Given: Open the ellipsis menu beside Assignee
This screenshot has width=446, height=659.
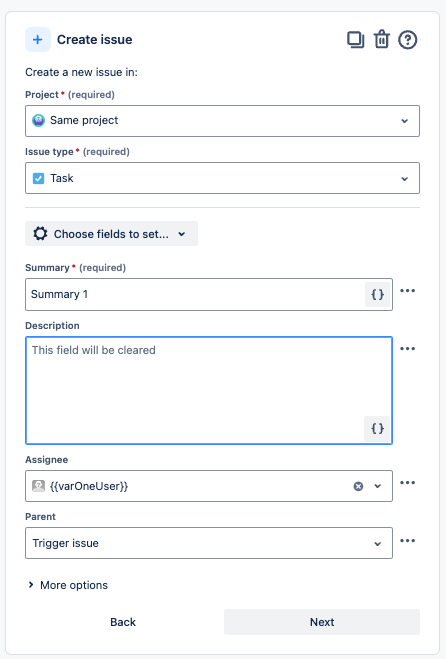Looking at the screenshot, I should tap(407, 482).
